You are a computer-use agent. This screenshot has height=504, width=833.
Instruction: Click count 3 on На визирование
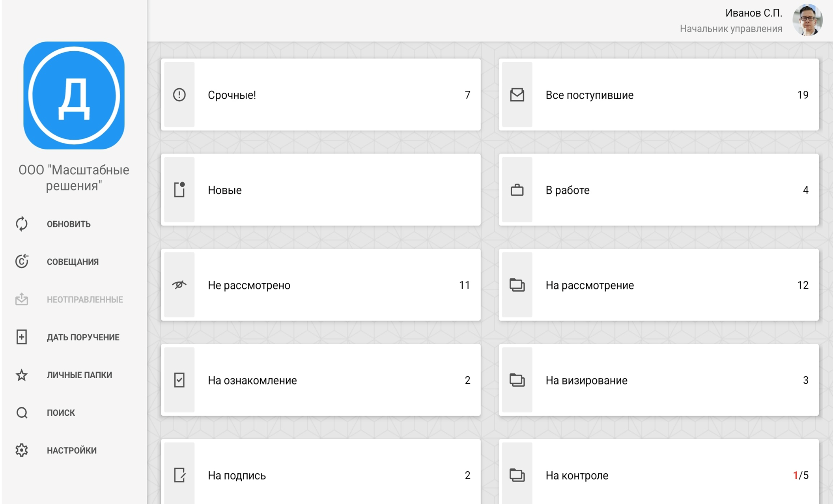[x=806, y=380]
